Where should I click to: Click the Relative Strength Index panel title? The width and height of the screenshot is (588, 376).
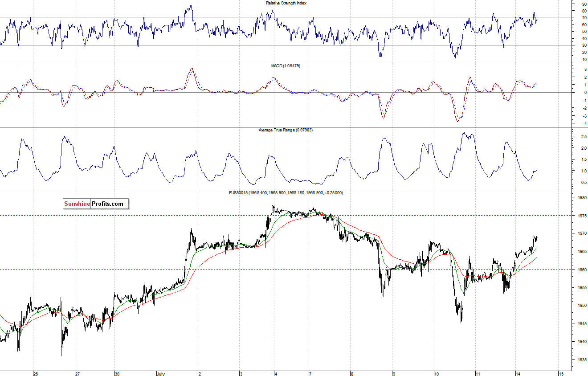click(286, 3)
